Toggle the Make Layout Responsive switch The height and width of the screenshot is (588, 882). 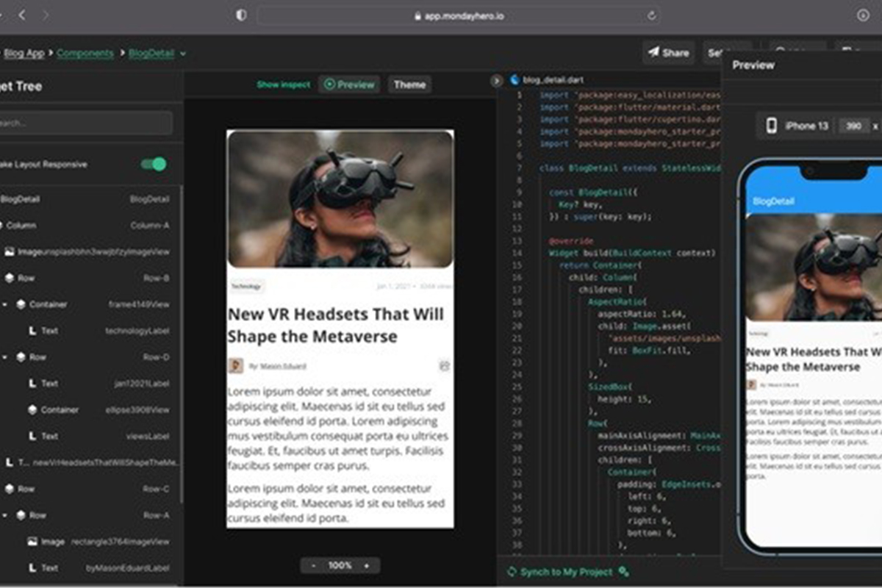(154, 164)
